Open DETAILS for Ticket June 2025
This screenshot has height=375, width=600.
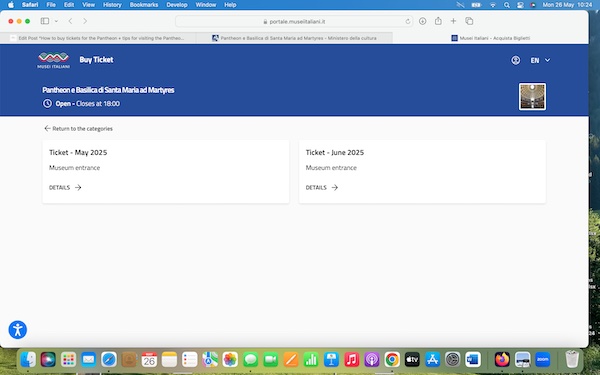(322, 188)
